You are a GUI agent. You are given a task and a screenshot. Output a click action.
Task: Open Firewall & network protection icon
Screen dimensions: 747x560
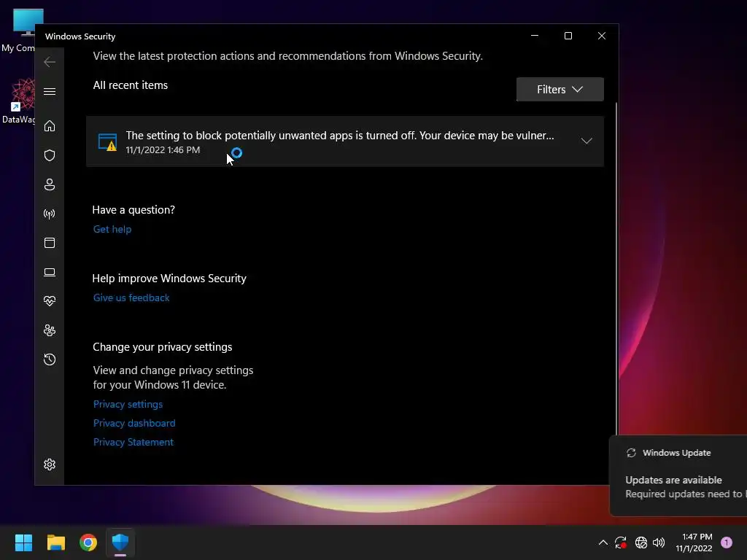[x=50, y=214]
